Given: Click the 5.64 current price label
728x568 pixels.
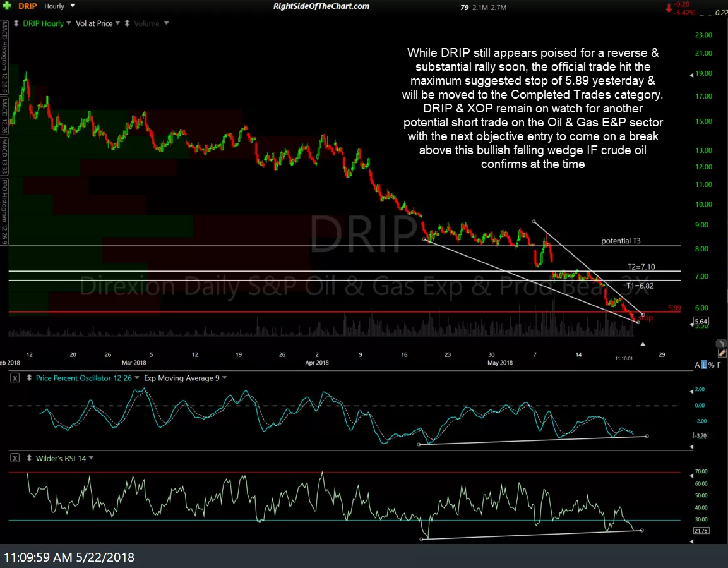Looking at the screenshot, I should coord(701,322).
